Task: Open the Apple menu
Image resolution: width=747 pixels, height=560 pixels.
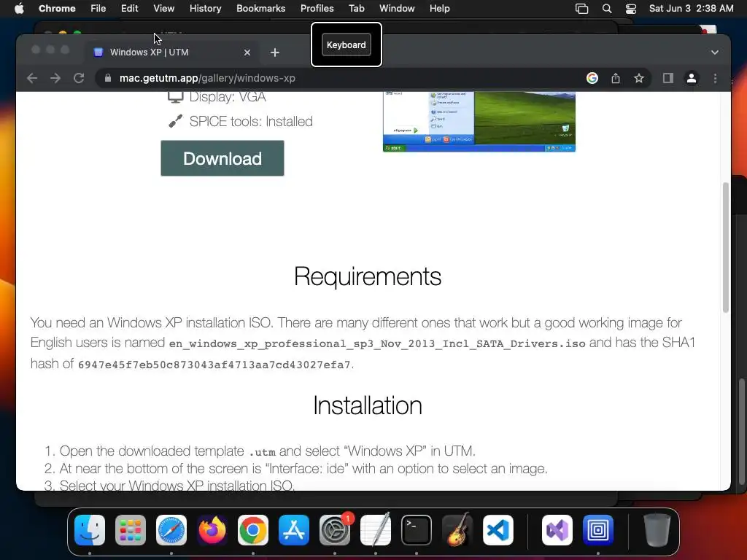Action: point(19,9)
